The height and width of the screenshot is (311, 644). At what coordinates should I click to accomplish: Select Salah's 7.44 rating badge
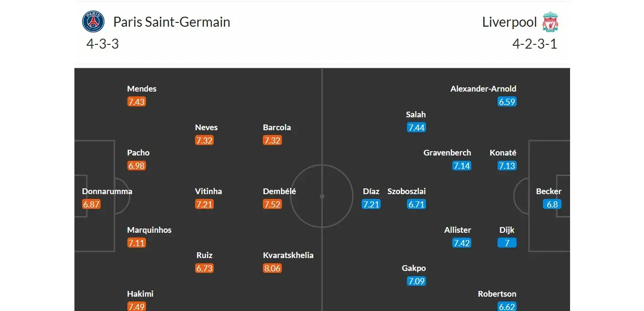[416, 127]
